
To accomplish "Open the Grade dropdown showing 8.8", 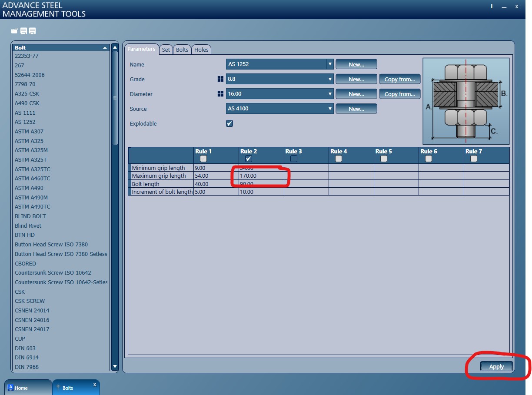I will click(280, 79).
